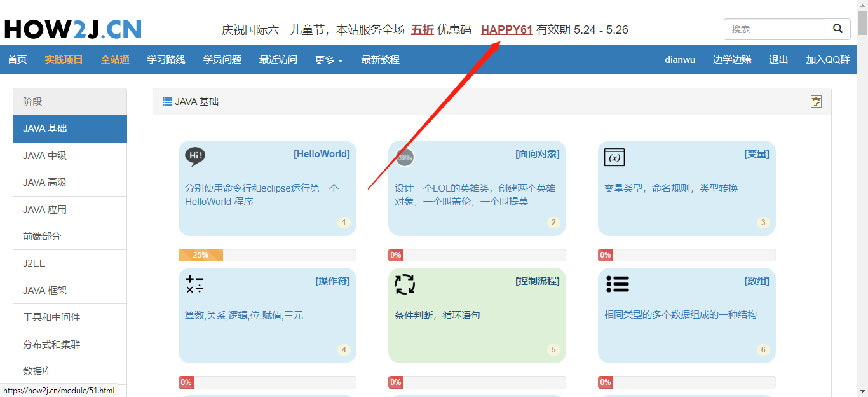Screen dimensions: 868x397
Task: Click the share icon in JAVA 基础 panel header
Action: click(816, 102)
